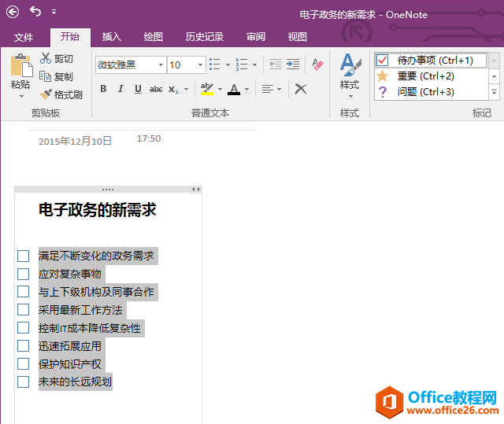Click the note container resize arrows
The height and width of the screenshot is (424, 504).
196,190
